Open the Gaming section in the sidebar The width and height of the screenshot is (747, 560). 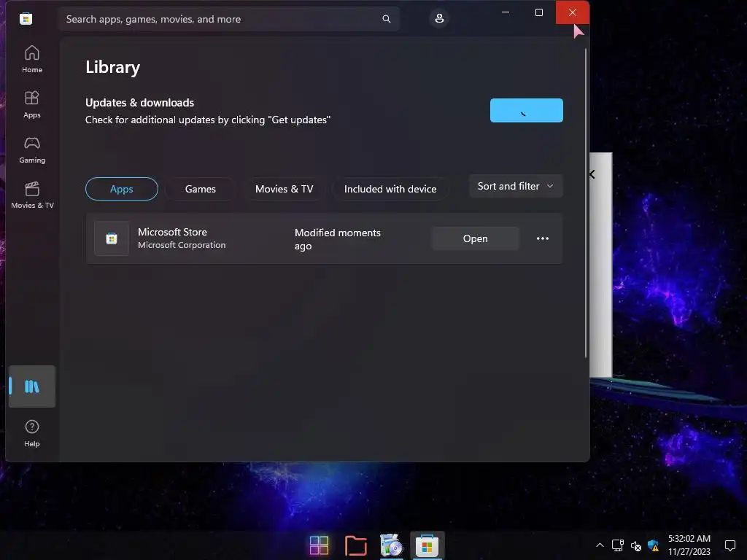pyautogui.click(x=32, y=149)
